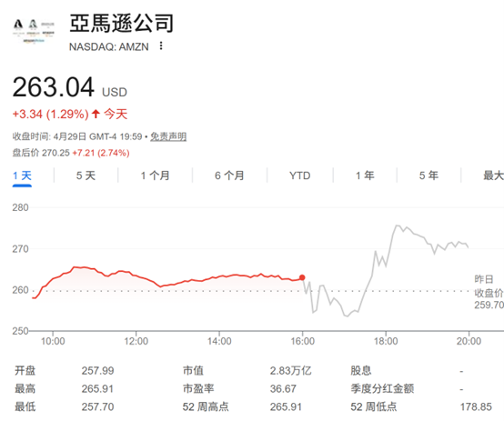
Task: Click the gray after-hours price line peak
Action: pos(397,226)
